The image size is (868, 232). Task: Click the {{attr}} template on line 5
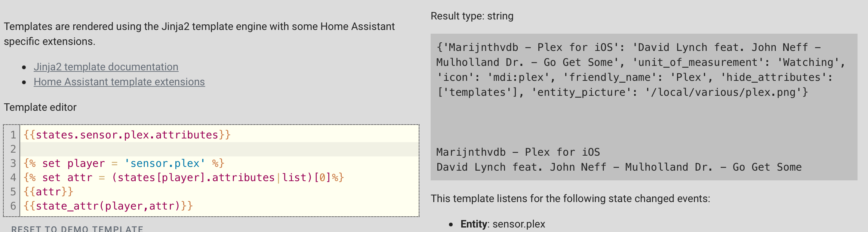[48, 191]
